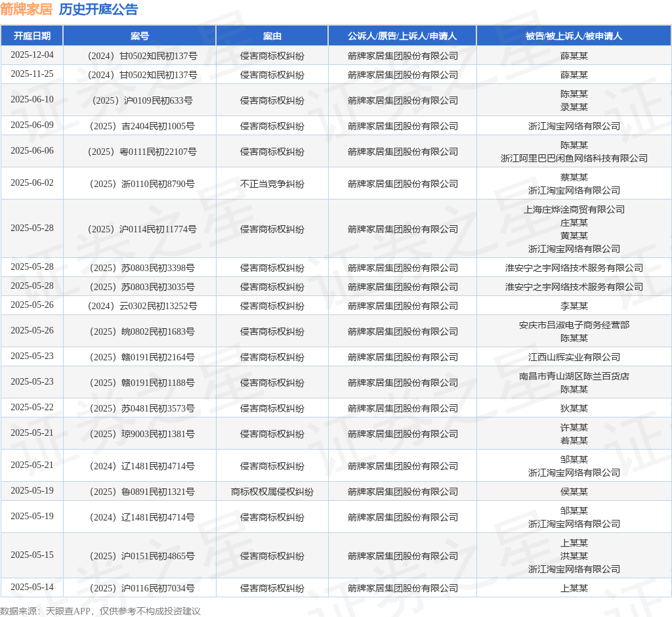Click the data source footer note
The image size is (672, 617).
100,611
